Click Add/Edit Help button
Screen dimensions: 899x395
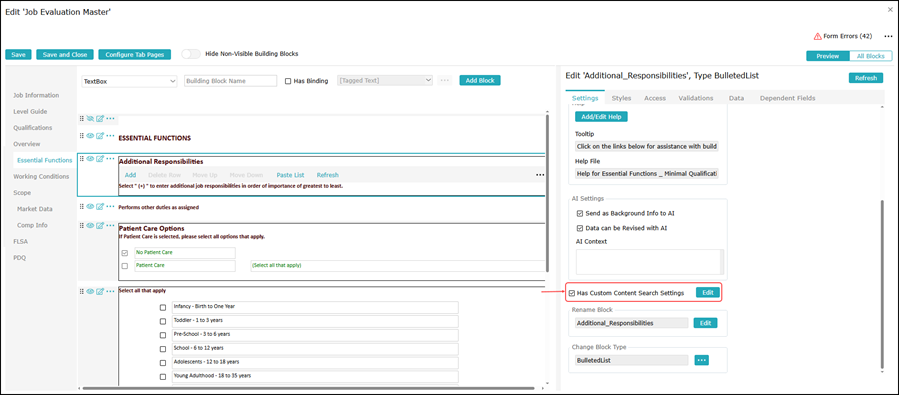click(x=601, y=117)
